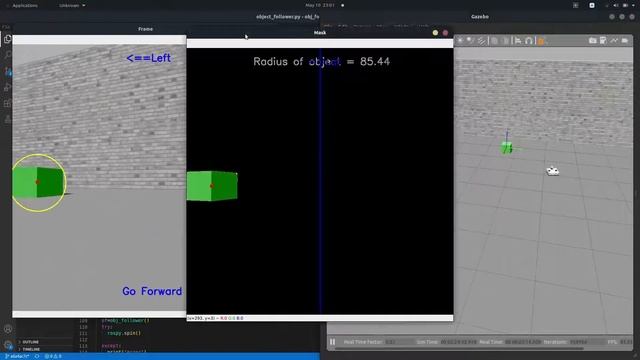This screenshot has height=360, width=640.
Task: Click green cube in Mask window
Action: click(x=212, y=186)
